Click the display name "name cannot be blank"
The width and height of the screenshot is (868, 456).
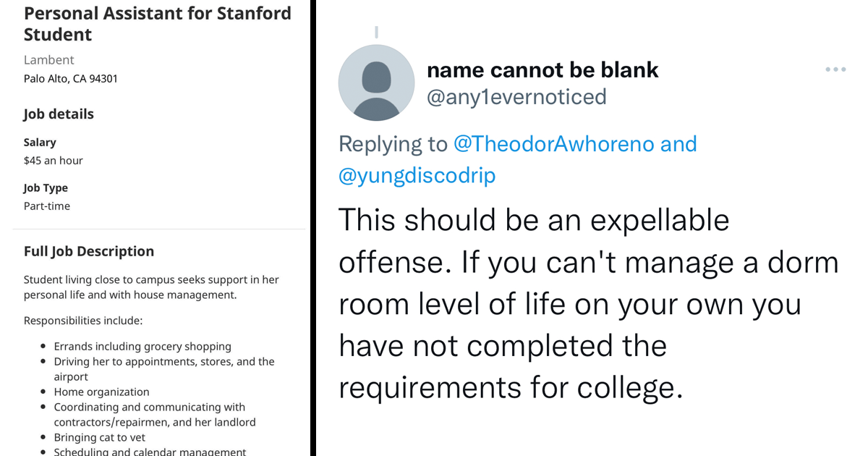pos(542,69)
